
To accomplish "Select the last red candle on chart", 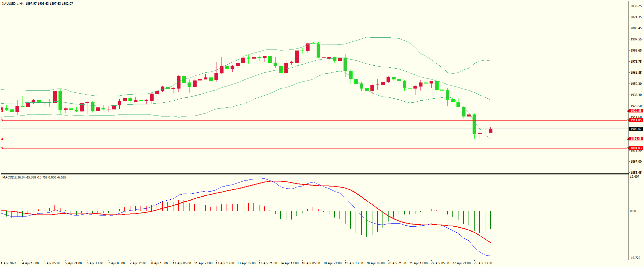I will [490, 131].
